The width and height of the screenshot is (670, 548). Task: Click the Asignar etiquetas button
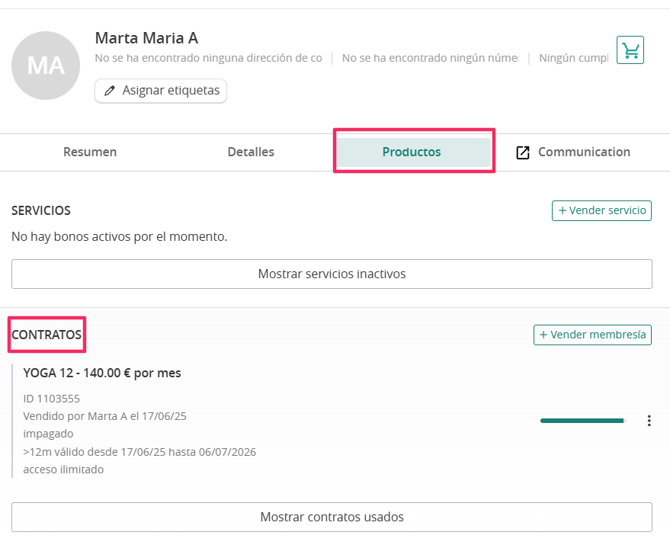click(161, 91)
